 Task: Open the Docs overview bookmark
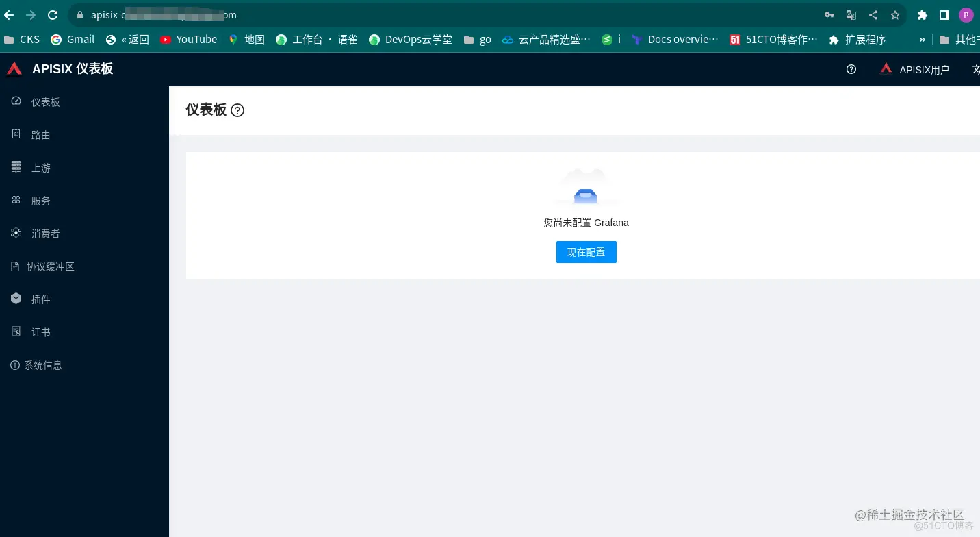point(675,40)
